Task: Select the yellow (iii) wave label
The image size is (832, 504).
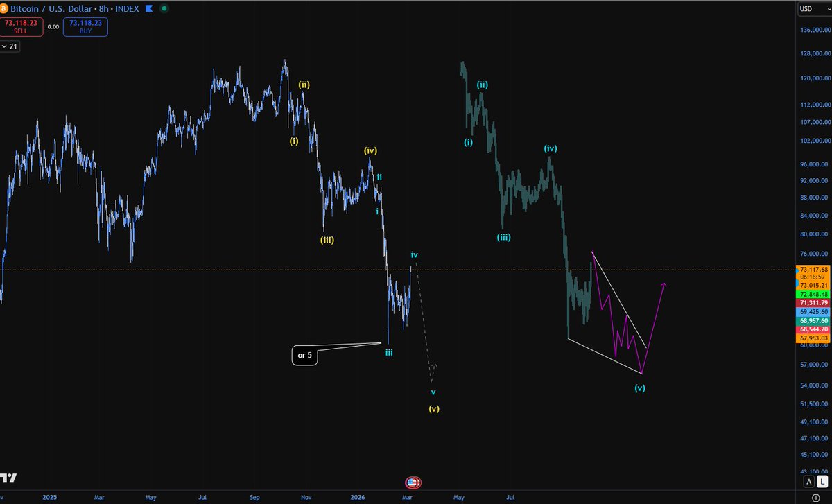Action: click(x=327, y=240)
